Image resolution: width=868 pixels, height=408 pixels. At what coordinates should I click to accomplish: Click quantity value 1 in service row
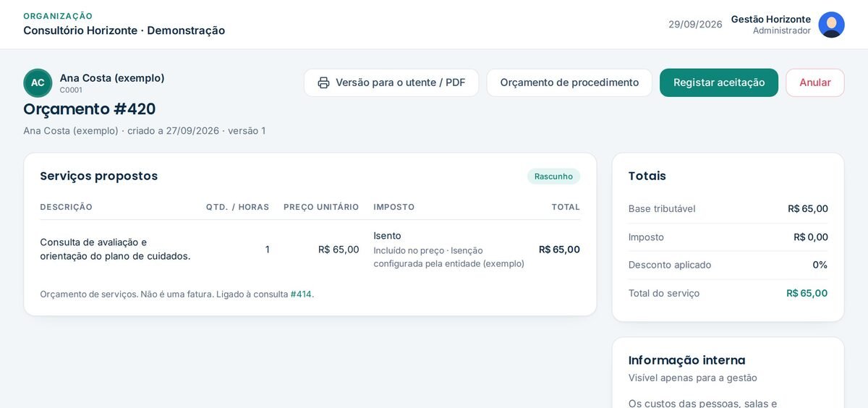tap(267, 250)
